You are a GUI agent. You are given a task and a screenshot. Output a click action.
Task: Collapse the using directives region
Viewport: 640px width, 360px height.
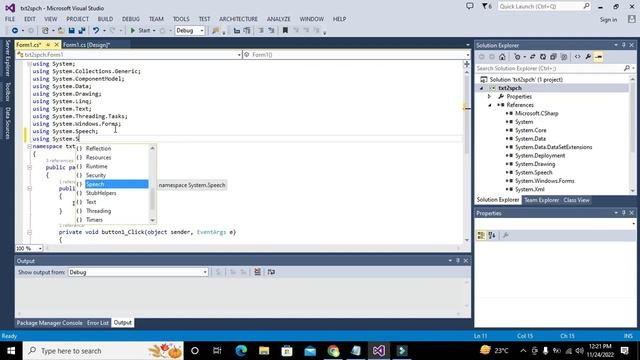tap(29, 64)
